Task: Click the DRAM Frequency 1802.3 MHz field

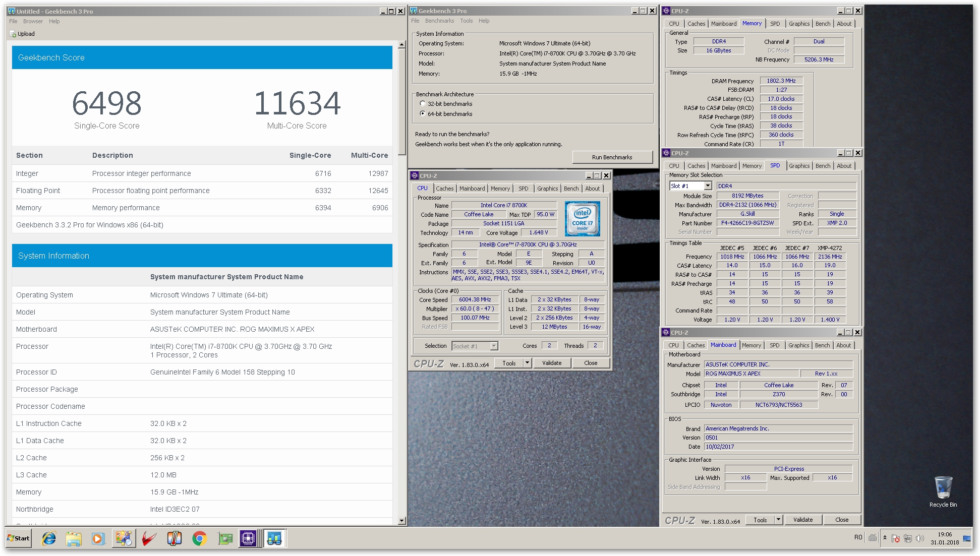Action: pyautogui.click(x=781, y=81)
